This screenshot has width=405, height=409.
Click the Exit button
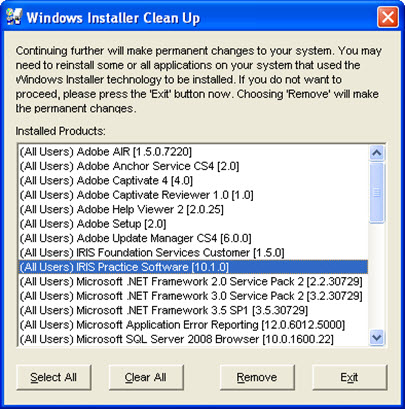pos(349,377)
